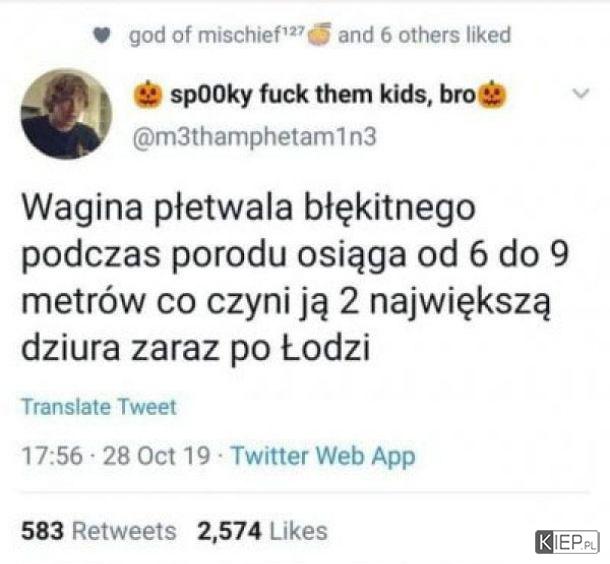610x564 pixels.
Task: Expand the tweet options chevron
Action: 580,93
